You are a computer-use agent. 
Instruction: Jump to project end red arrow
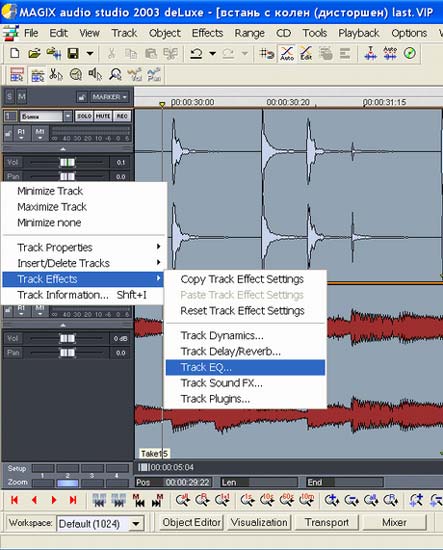(73, 500)
